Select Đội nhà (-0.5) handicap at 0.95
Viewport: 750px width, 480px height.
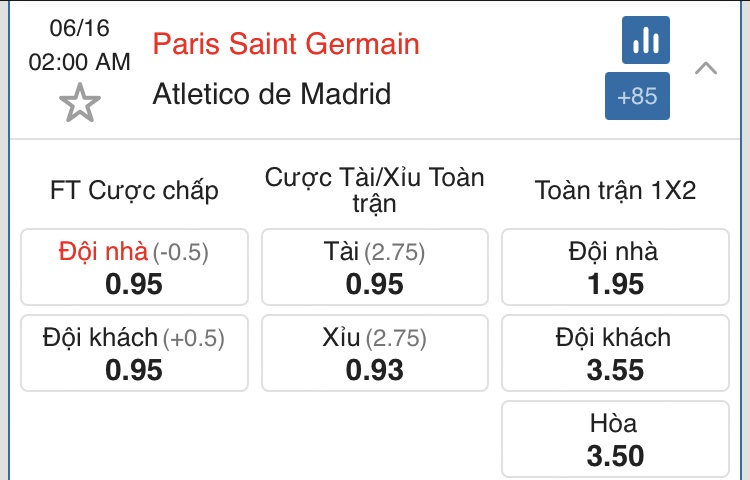coord(134,267)
